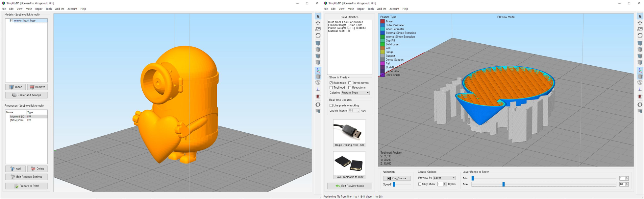Open support generation tool in left window toolbar
The height and width of the screenshot is (199, 644).
(318, 111)
